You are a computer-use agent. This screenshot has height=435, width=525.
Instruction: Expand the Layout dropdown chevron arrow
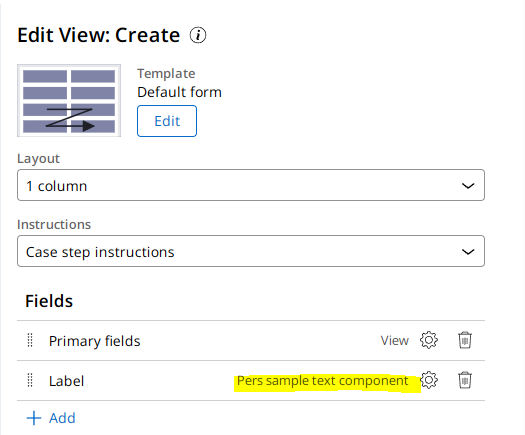point(468,186)
